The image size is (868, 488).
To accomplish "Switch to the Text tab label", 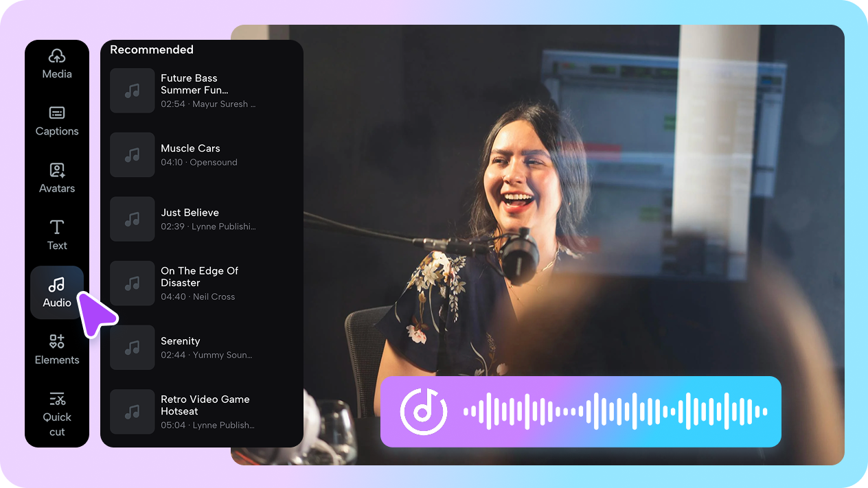I will [57, 245].
